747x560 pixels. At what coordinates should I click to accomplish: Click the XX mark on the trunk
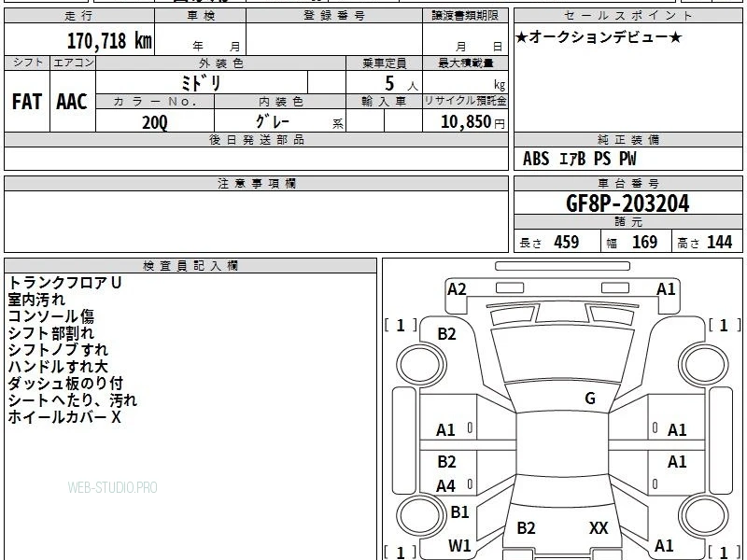(599, 527)
